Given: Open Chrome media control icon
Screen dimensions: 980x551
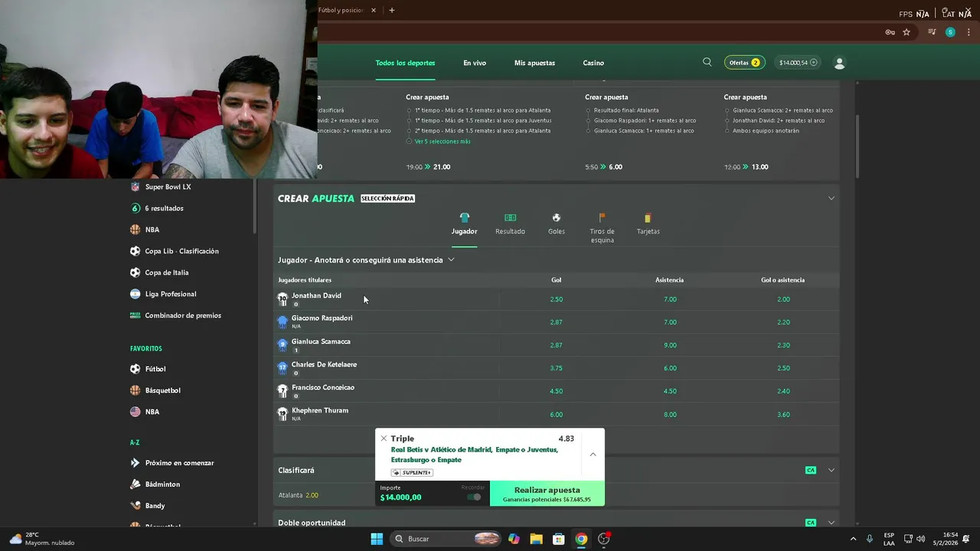Looking at the screenshot, I should pos(932,32).
